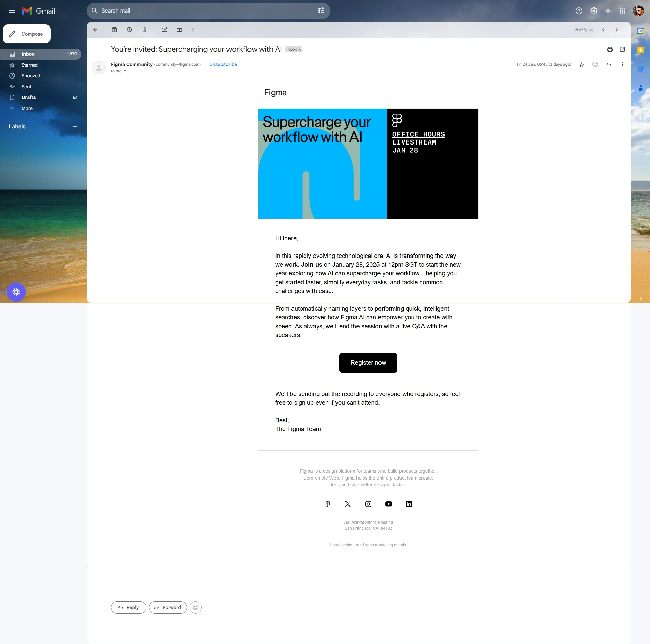Collapse the side panel chevron

[641, 299]
